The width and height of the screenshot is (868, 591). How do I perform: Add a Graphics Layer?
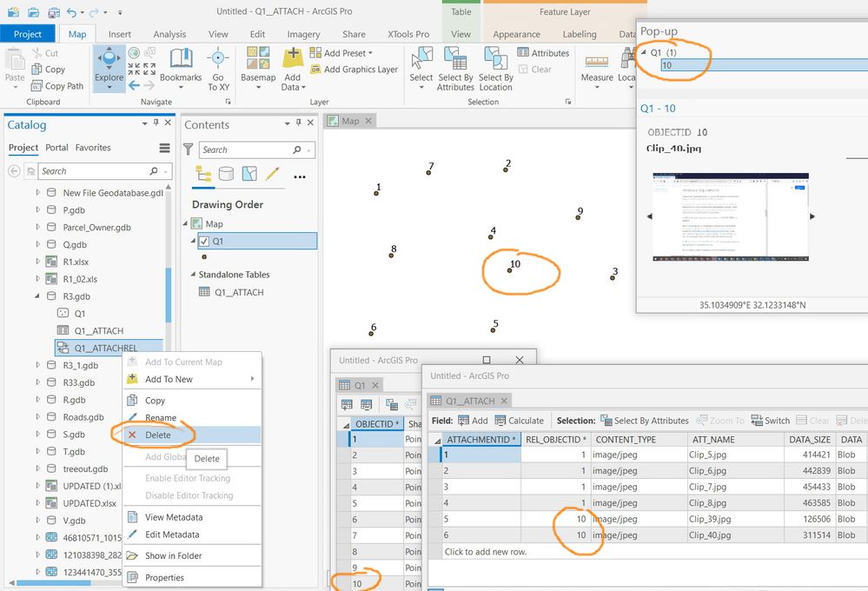(x=354, y=70)
